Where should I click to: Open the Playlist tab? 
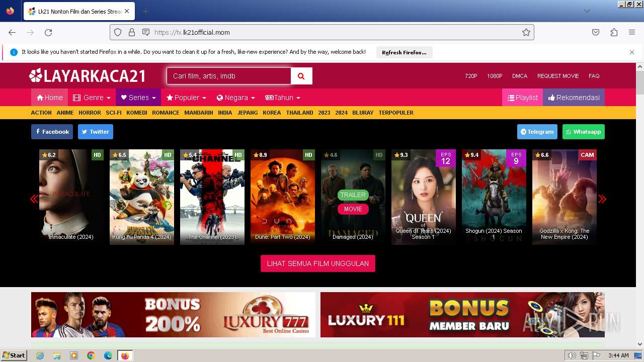pyautogui.click(x=522, y=98)
